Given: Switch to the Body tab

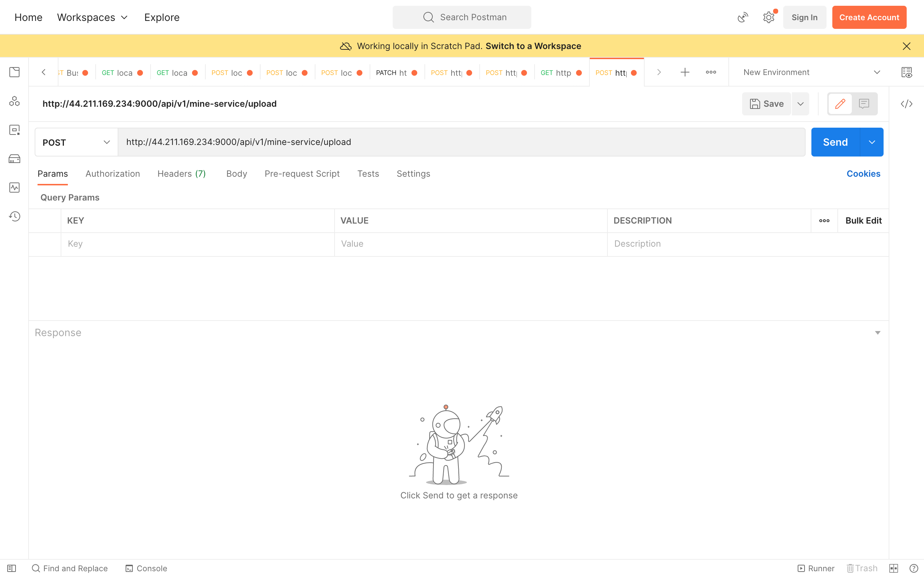Looking at the screenshot, I should point(236,173).
